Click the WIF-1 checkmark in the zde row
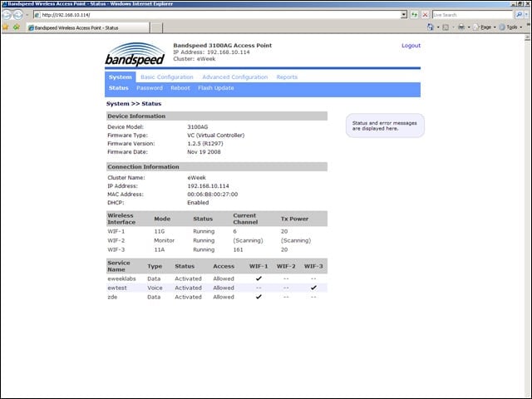The width and height of the screenshot is (532, 399). [x=259, y=297]
